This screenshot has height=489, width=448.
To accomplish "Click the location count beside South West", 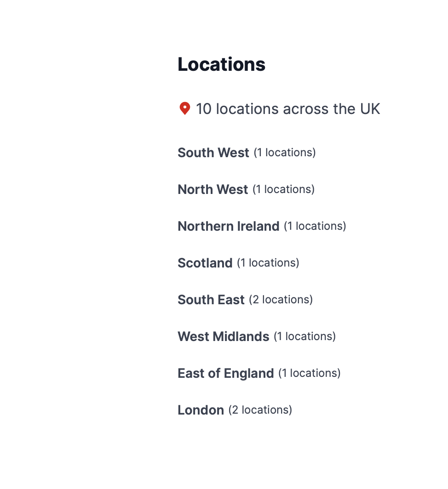I will [285, 153].
